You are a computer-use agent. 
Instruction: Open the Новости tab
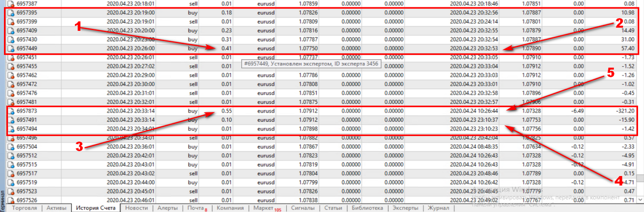pos(136,208)
